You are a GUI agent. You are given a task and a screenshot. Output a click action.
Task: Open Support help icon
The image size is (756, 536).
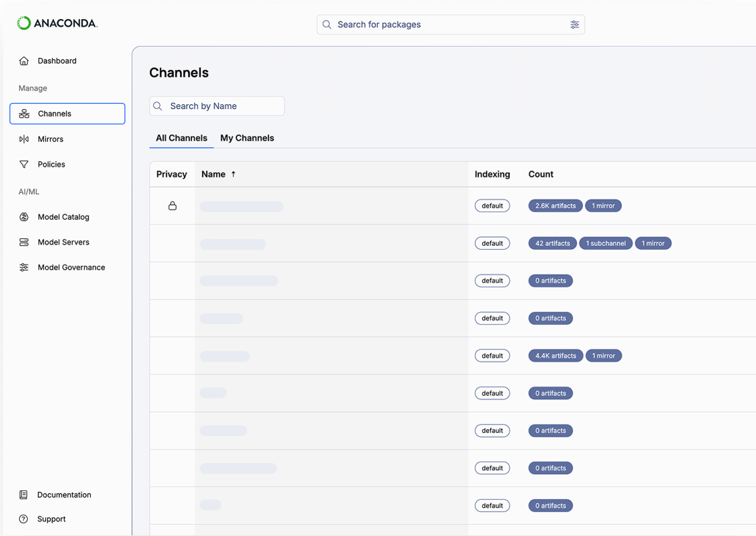23,519
